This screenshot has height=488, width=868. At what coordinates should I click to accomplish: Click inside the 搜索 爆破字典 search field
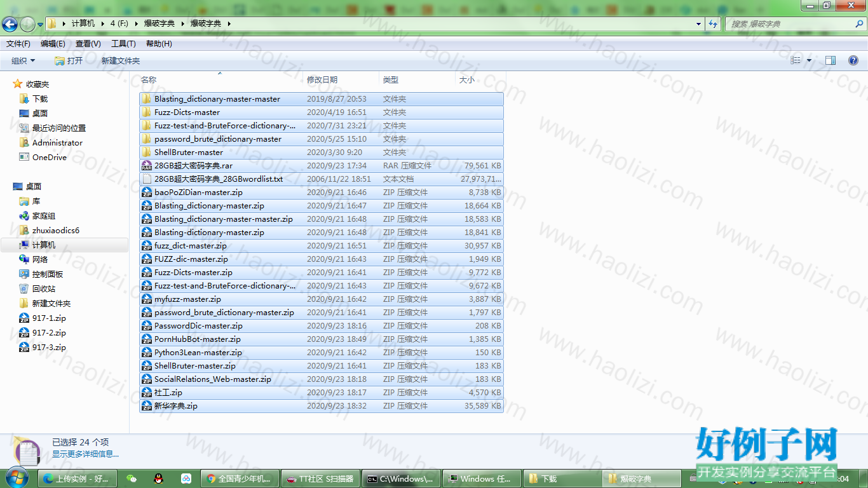tap(789, 24)
